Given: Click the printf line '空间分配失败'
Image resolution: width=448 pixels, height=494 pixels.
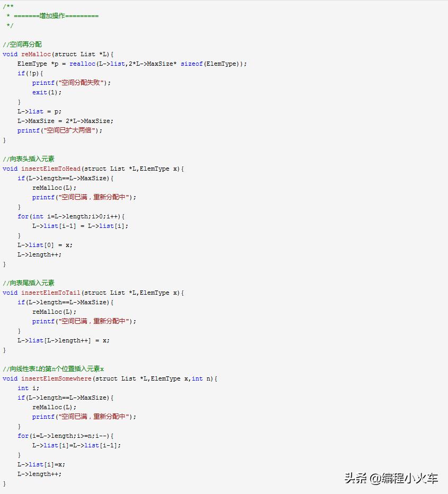Looking at the screenshot, I should [71, 83].
